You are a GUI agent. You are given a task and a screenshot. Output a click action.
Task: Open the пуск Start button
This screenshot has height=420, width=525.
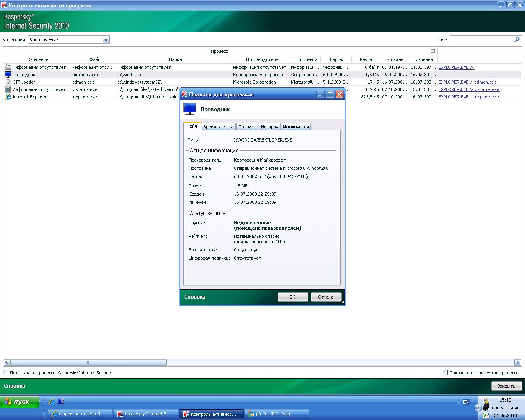[20, 402]
